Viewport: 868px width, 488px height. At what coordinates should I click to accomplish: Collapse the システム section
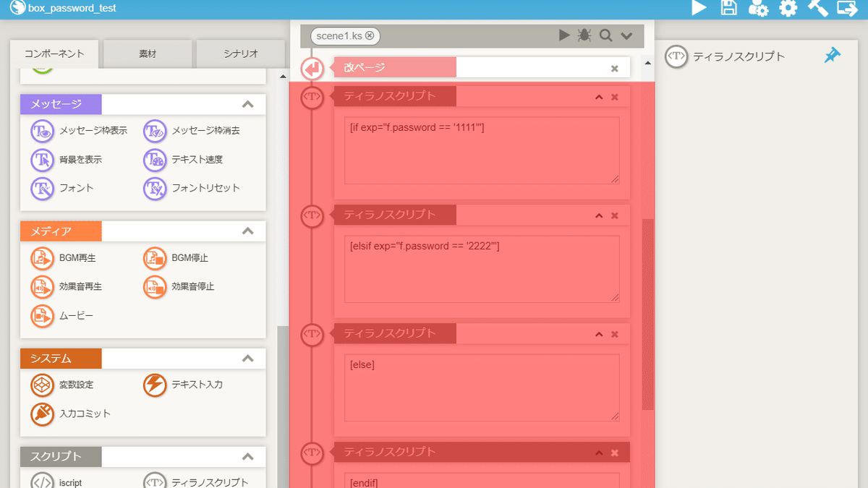click(x=248, y=359)
